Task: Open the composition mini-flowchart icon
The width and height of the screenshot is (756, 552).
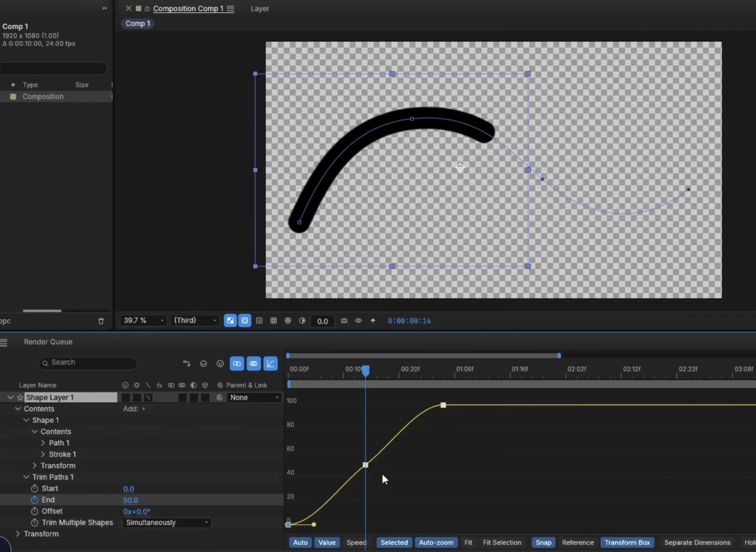Action: pos(186,364)
